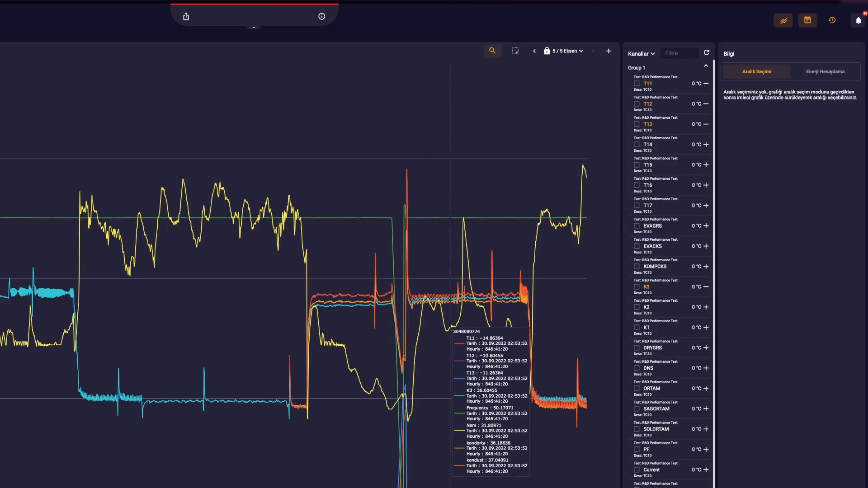
Task: Remove K3 from the chart via its minus button
Action: [x=706, y=287]
